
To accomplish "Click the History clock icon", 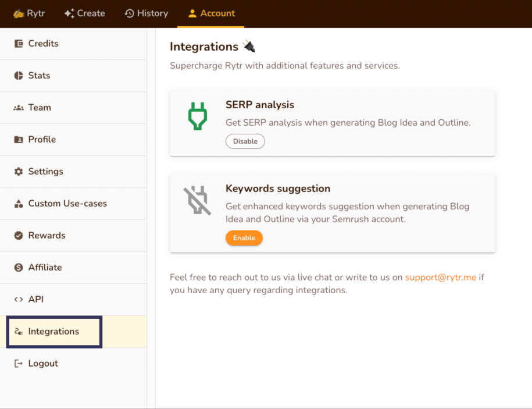I will (x=129, y=13).
